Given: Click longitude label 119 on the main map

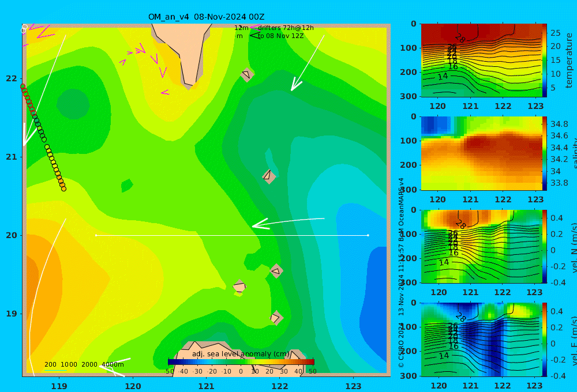Looking at the screenshot, I should click(x=59, y=386).
